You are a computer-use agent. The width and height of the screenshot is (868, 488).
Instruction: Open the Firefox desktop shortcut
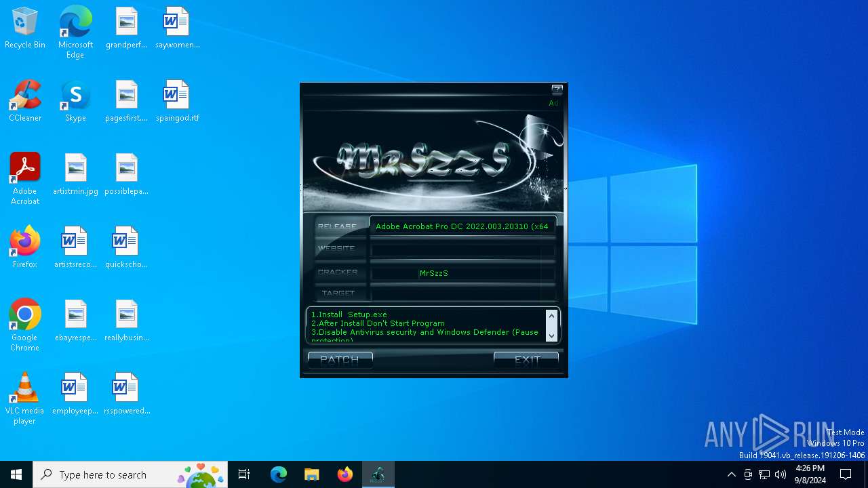pyautogui.click(x=25, y=248)
